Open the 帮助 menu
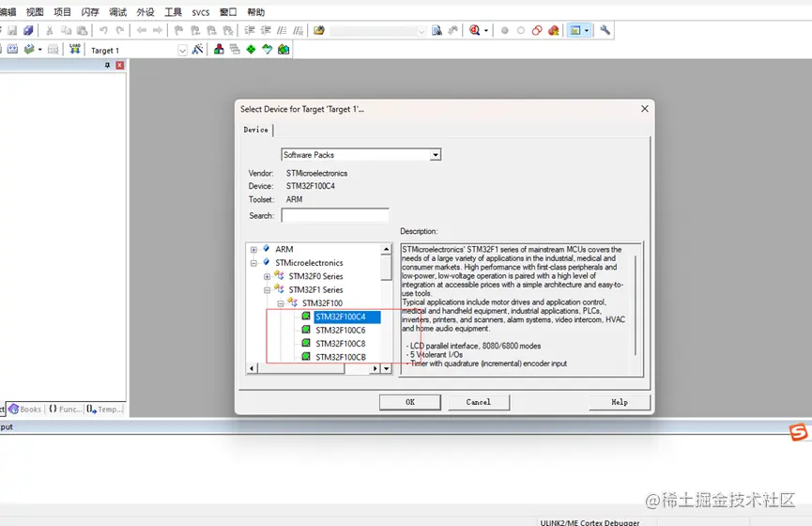 (x=256, y=12)
